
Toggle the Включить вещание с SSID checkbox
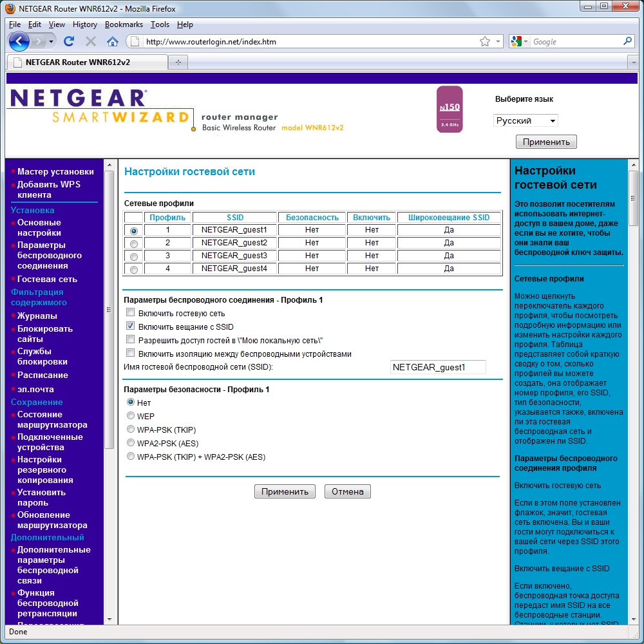(131, 326)
